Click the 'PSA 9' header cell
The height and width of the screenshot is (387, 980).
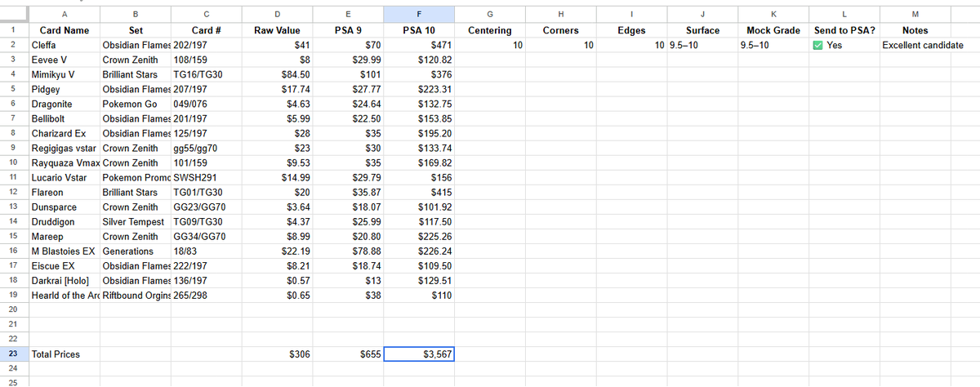[349, 30]
